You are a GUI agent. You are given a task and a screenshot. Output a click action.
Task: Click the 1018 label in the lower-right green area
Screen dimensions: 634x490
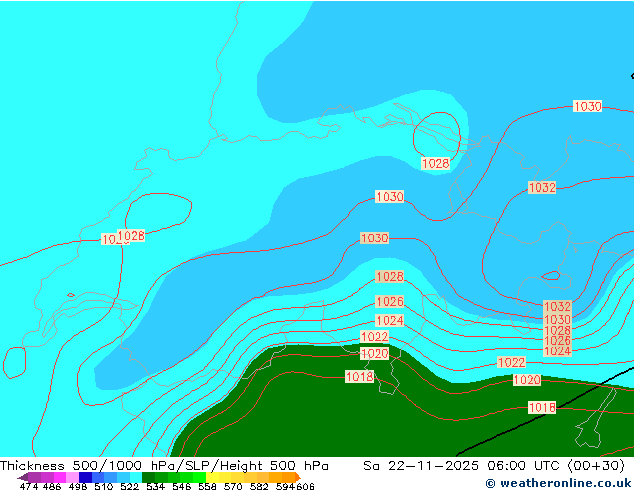542,408
